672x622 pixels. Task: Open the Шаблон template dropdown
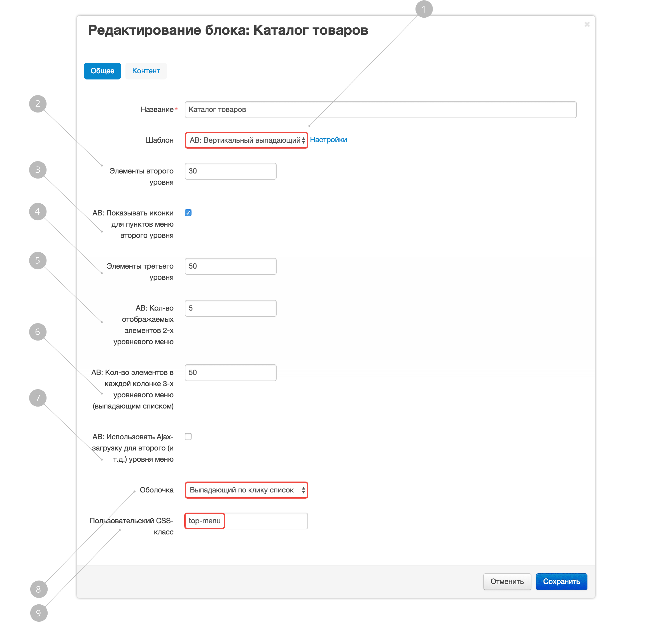246,140
